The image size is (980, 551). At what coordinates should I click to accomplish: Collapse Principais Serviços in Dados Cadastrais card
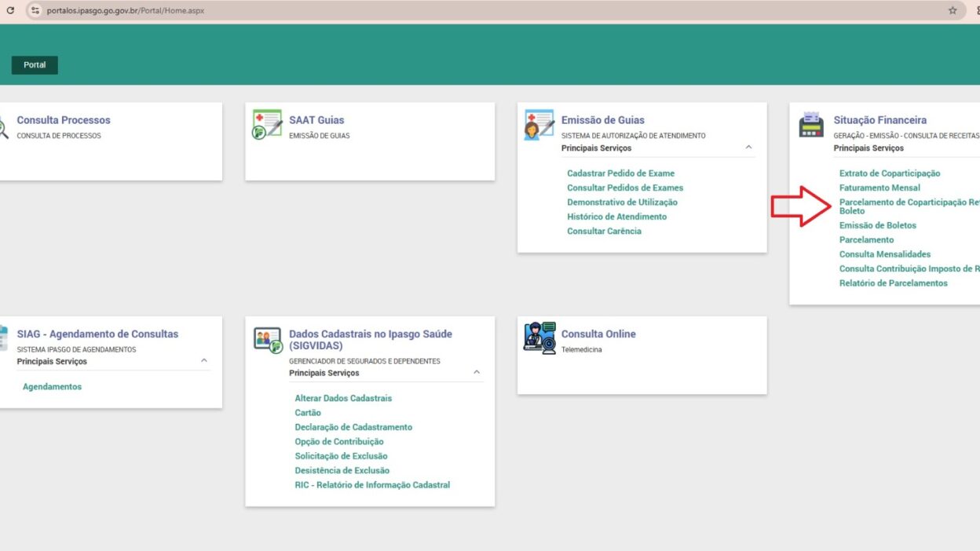pos(477,373)
